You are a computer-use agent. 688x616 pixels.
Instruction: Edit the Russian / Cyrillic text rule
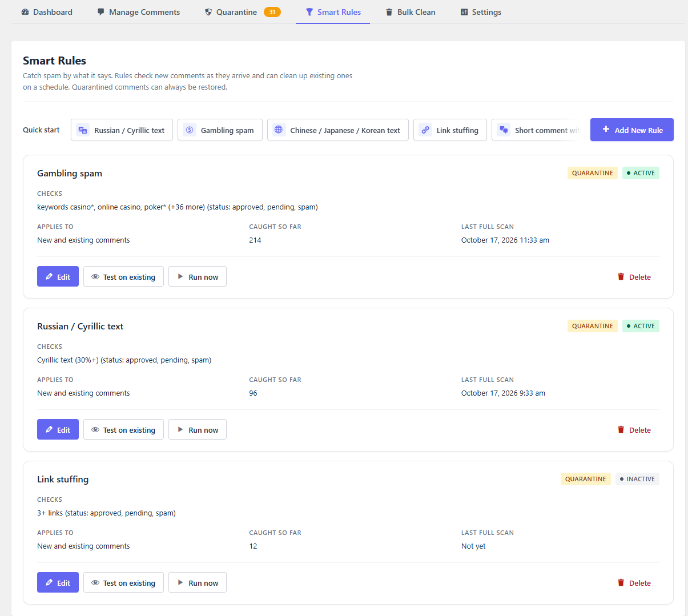(x=58, y=429)
